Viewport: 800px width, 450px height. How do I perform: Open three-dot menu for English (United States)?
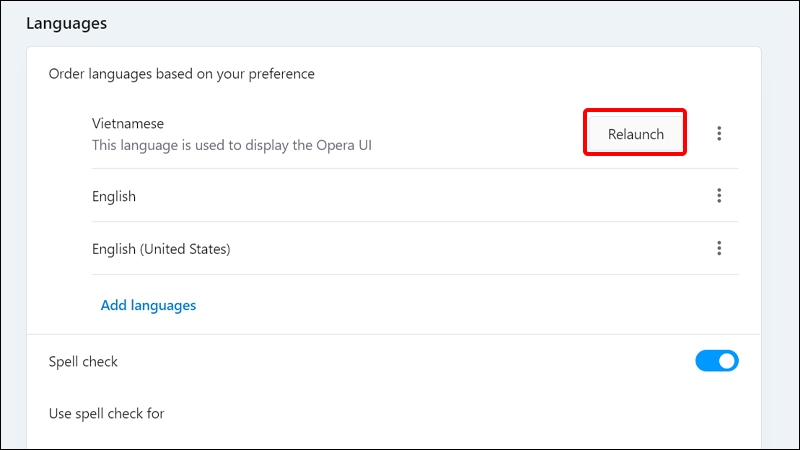coord(719,249)
